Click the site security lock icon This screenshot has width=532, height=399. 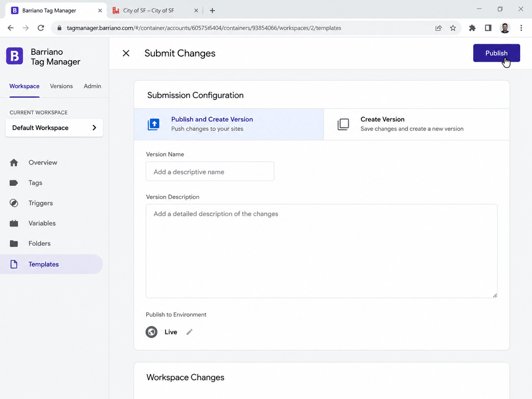60,28
